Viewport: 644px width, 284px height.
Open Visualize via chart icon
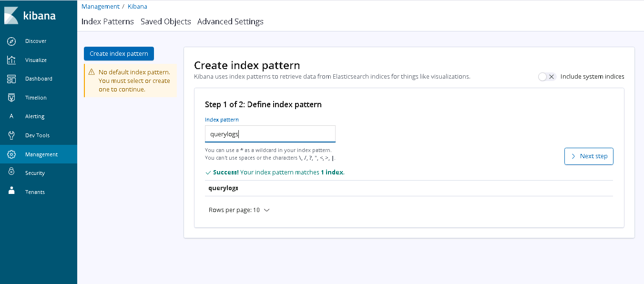pos(11,60)
